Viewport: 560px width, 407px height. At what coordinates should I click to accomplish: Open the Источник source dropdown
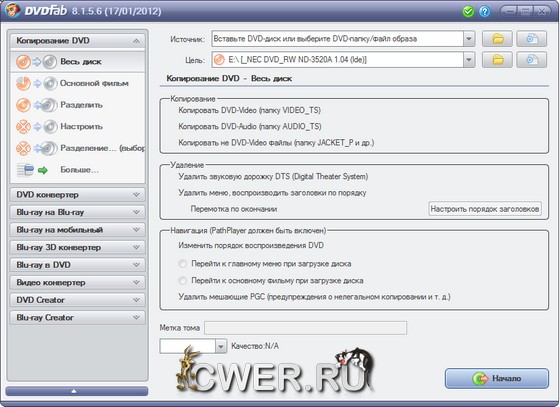click(x=469, y=39)
